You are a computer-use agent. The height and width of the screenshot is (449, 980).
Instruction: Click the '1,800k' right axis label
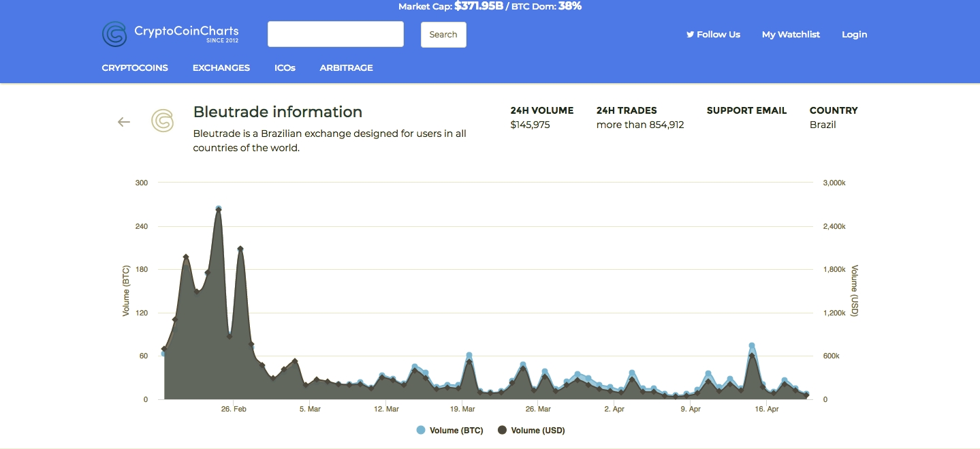point(834,269)
